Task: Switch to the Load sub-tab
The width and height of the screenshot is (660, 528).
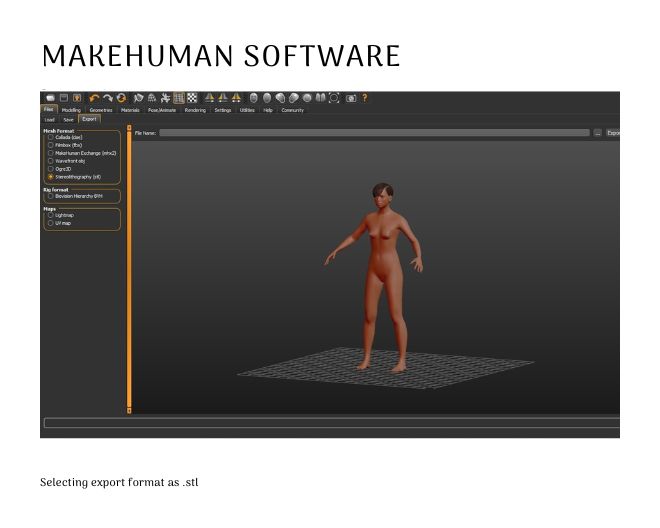Action: click(x=50, y=120)
